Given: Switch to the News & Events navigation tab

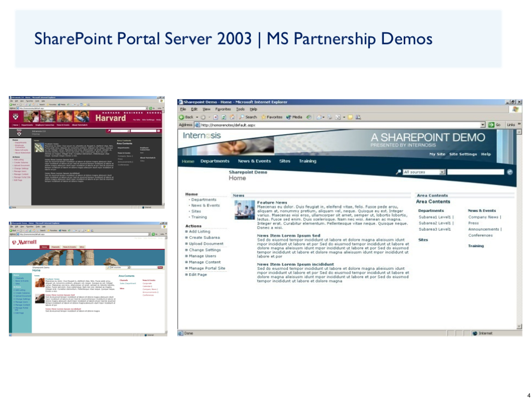Looking at the screenshot, I should (x=254, y=161).
